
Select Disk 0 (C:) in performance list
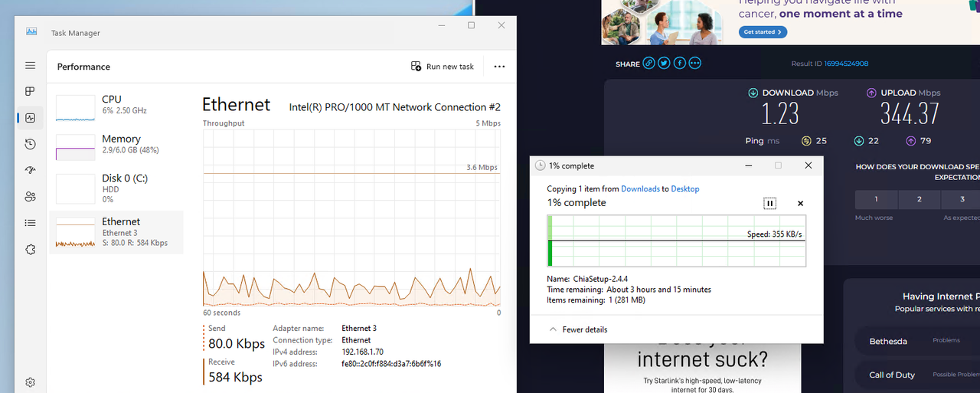pos(116,187)
